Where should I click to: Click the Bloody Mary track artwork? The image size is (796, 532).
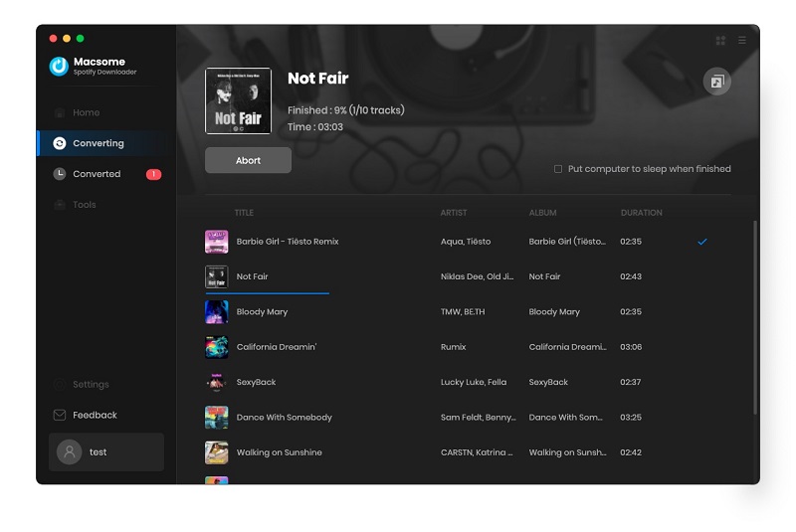tap(216, 312)
